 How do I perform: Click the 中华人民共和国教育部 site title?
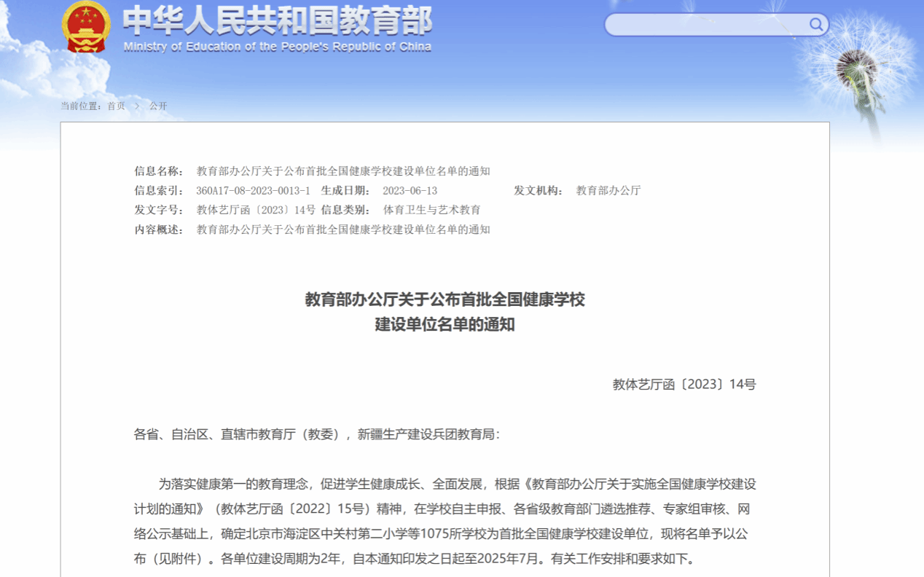pyautogui.click(x=277, y=20)
